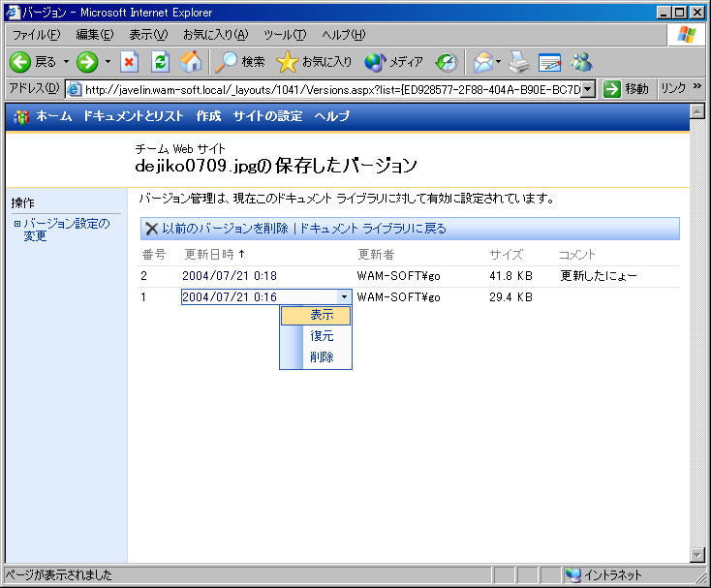Click the X delete versions icon
Viewport: 711px width, 588px height.
coord(152,229)
